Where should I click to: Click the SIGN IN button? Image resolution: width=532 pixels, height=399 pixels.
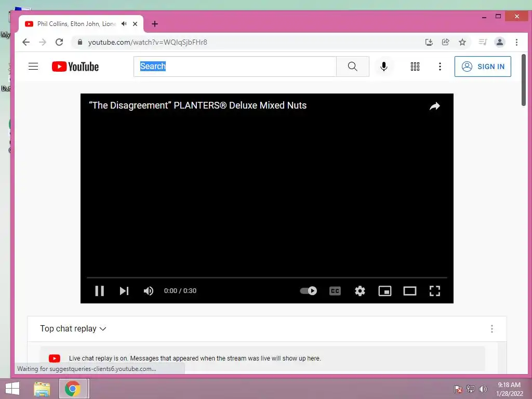point(483,66)
